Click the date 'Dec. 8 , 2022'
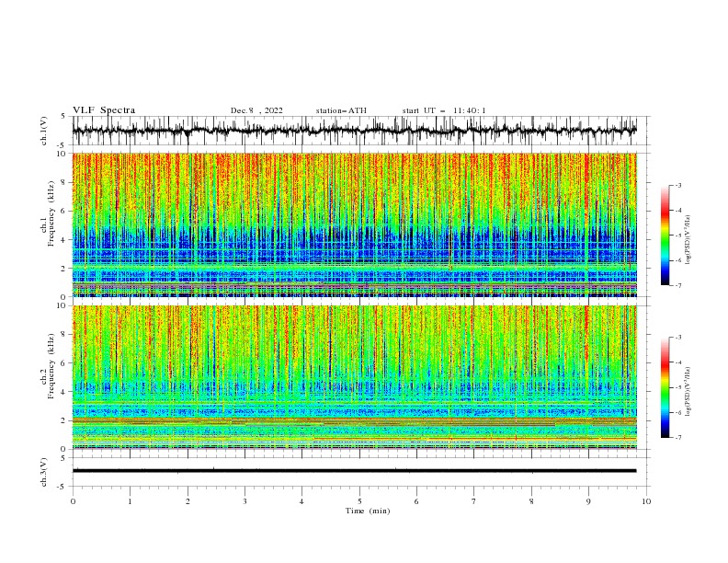This screenshot has width=728, height=563. coord(256,110)
